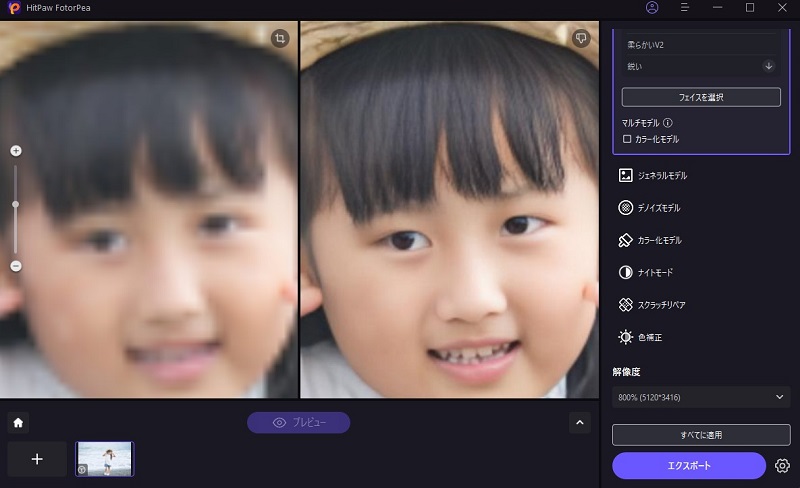Viewport: 800px width, 488px height.
Task: Click the download arrow beside 鋭い model
Action: 768,66
